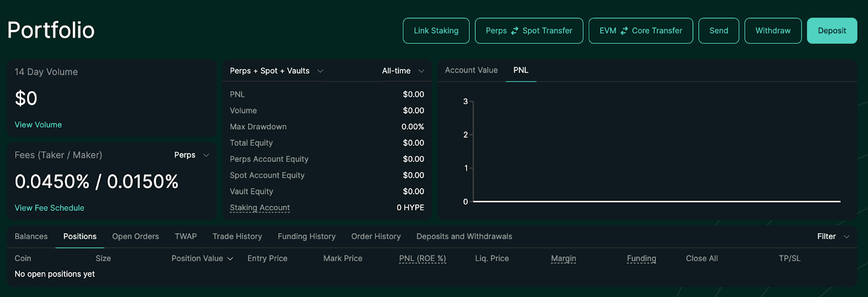Open the View Fee Schedule link
The height and width of the screenshot is (297, 868).
[49, 208]
